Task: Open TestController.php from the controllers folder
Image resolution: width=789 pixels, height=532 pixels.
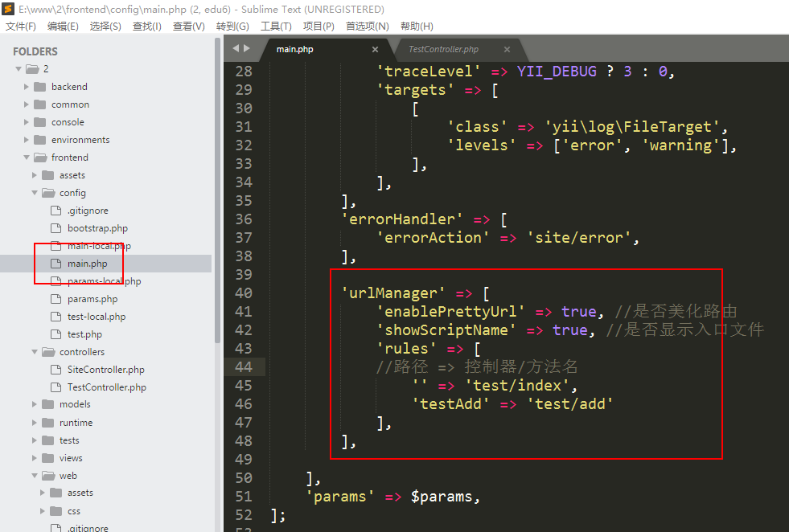Action: point(106,387)
